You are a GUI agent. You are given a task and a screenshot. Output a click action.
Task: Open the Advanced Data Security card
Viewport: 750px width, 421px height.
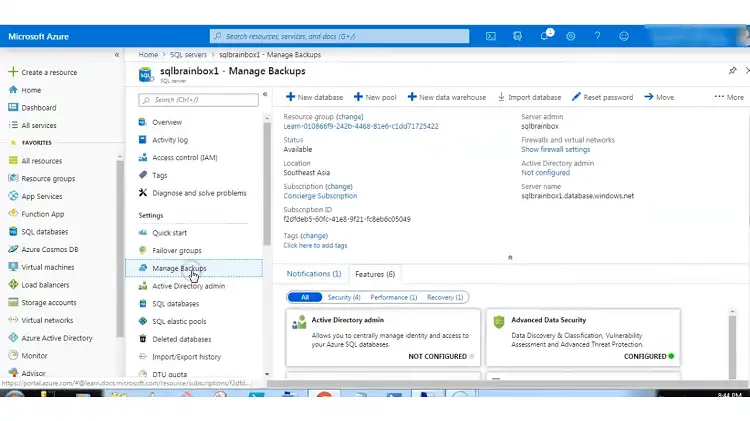583,338
